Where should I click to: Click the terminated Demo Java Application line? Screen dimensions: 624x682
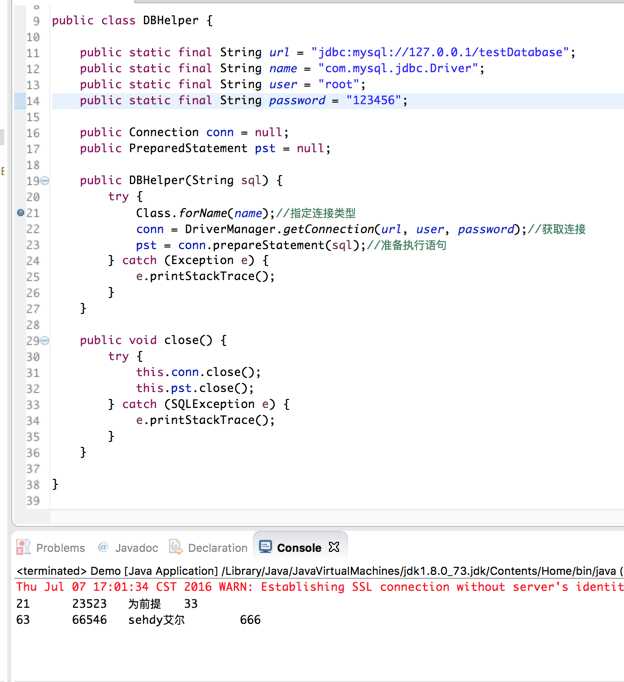320,571
